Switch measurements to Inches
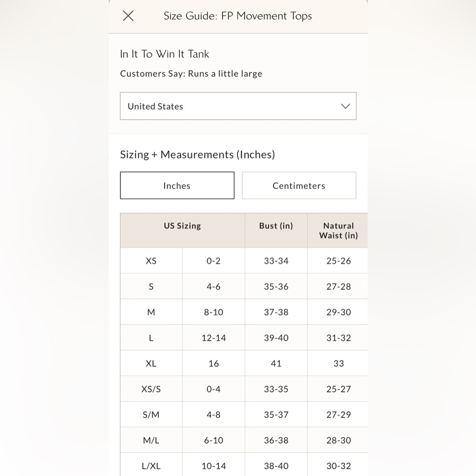Screen dimensions: 476x476 (177, 186)
